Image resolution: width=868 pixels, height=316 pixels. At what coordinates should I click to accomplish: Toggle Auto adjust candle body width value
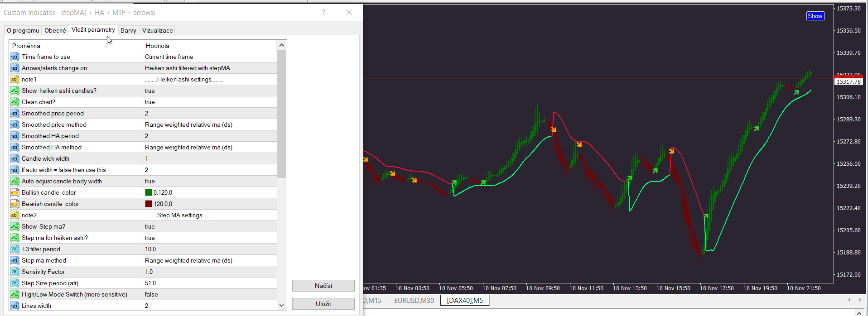coord(210,181)
